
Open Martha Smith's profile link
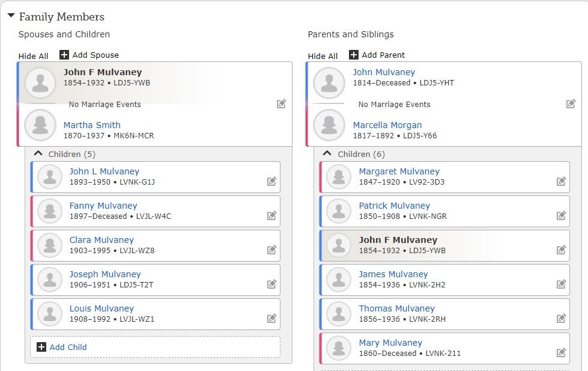point(92,125)
